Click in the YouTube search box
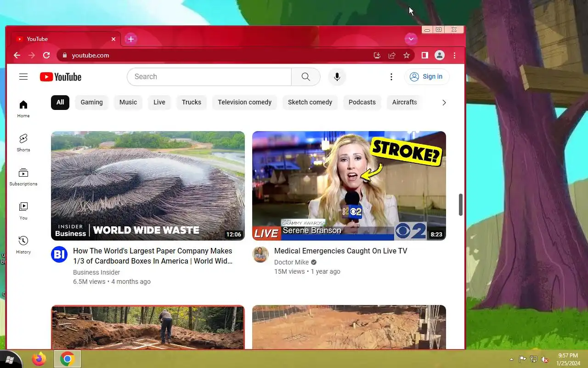588x368 pixels. pyautogui.click(x=209, y=77)
